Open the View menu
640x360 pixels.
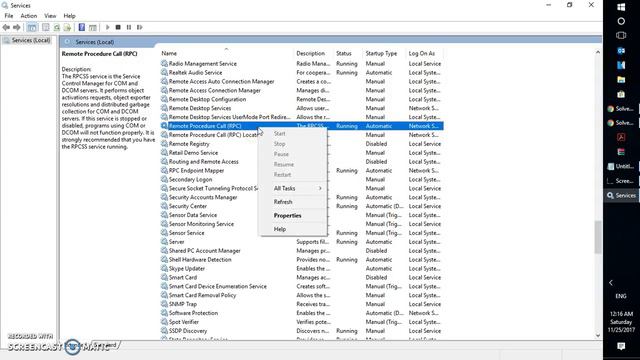point(50,16)
